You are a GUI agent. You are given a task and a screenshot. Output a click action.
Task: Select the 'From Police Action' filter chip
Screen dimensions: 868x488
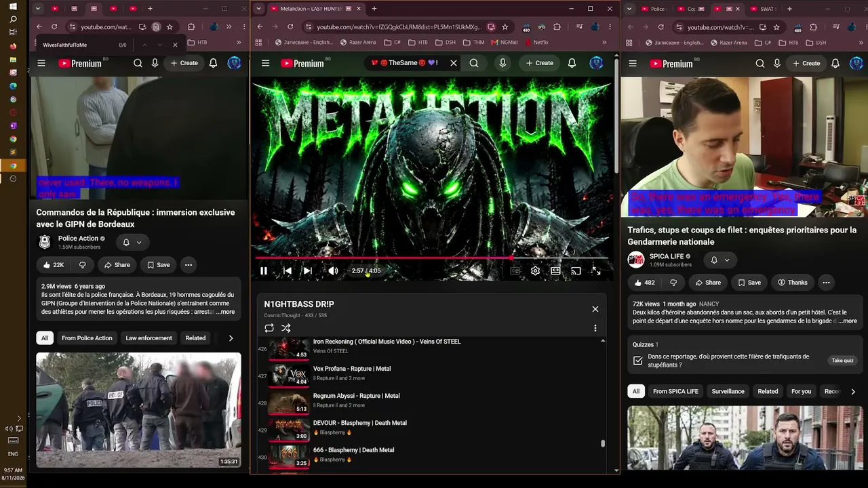[x=87, y=338]
